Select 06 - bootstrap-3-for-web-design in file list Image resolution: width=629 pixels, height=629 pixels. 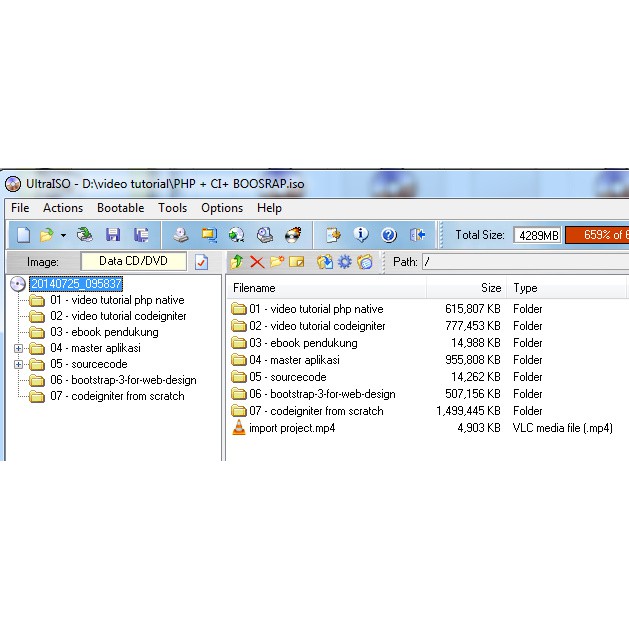[x=322, y=394]
